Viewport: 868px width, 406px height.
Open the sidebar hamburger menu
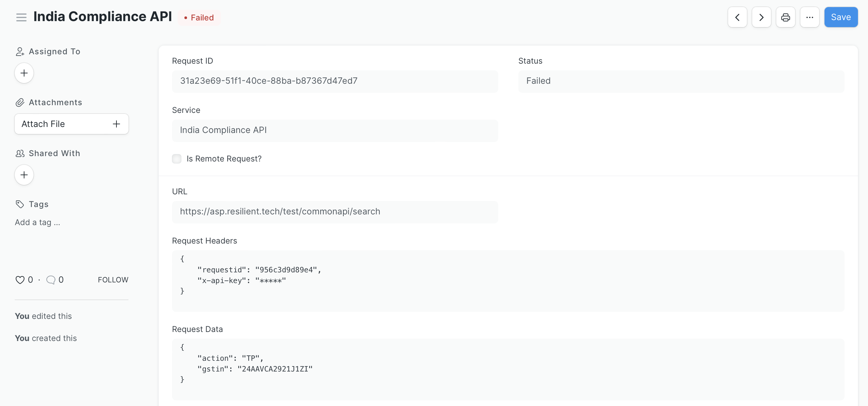[x=21, y=17]
